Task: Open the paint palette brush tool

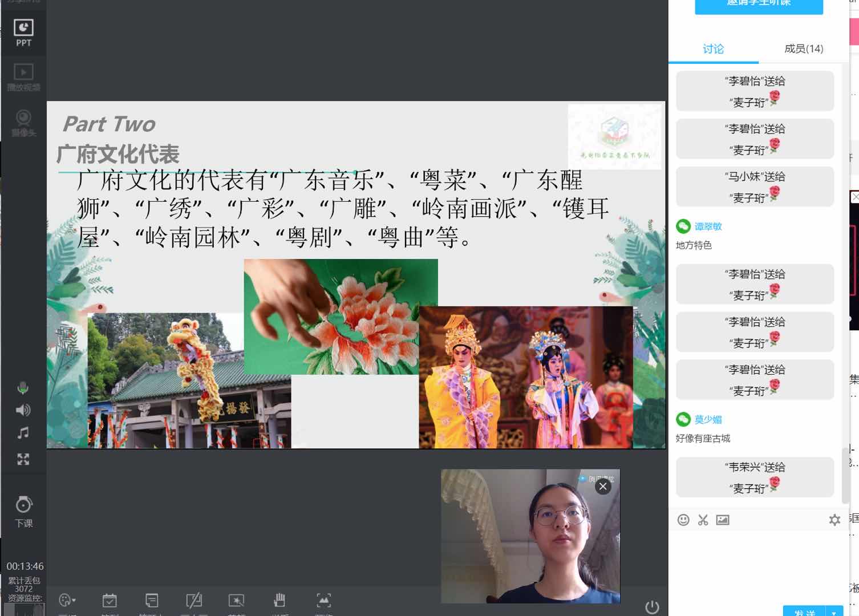Action: click(64, 600)
